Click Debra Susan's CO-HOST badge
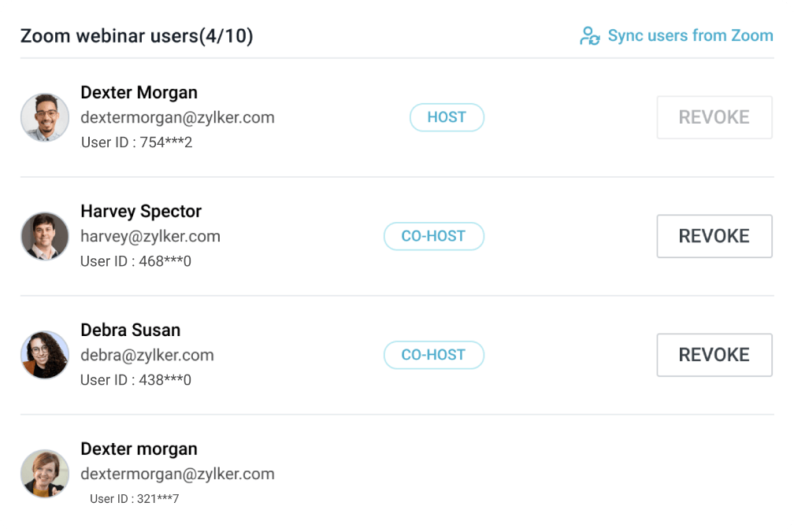 pyautogui.click(x=433, y=355)
